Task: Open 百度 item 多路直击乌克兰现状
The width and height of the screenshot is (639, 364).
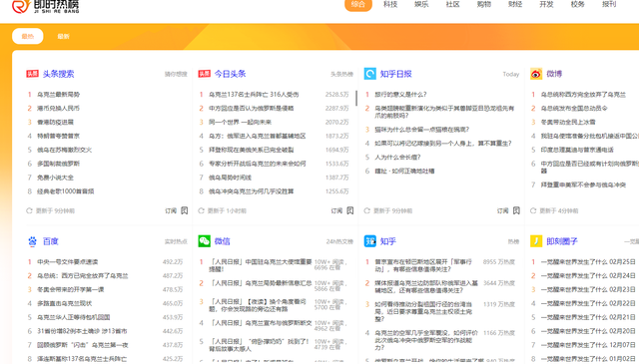Action: tap(65, 303)
